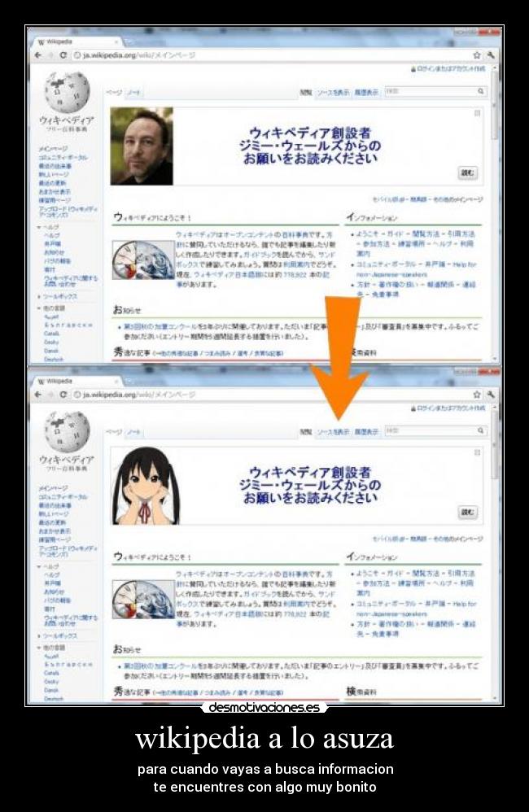This screenshot has width=529, height=812.
Task: Click the search magnifier icon in the lower window
Action: (481, 431)
